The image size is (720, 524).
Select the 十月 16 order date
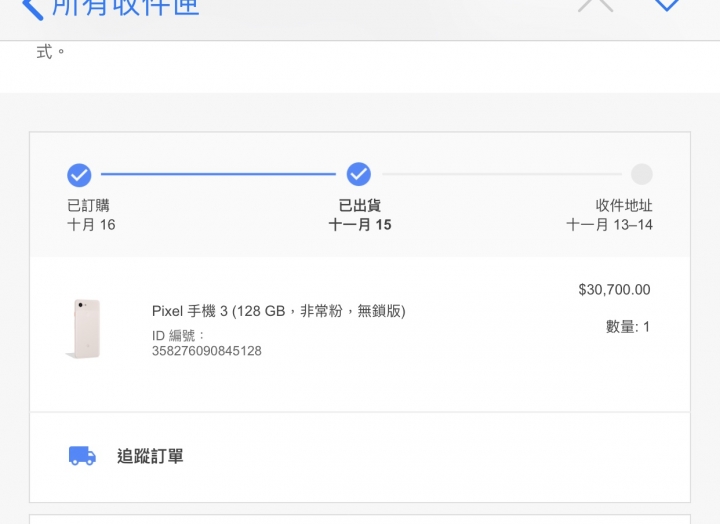[x=91, y=225]
